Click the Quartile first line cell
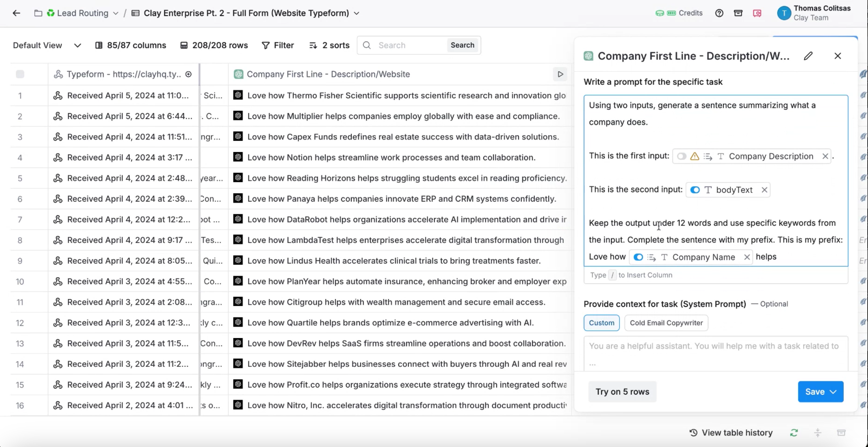The height and width of the screenshot is (447, 868). [x=400, y=323]
